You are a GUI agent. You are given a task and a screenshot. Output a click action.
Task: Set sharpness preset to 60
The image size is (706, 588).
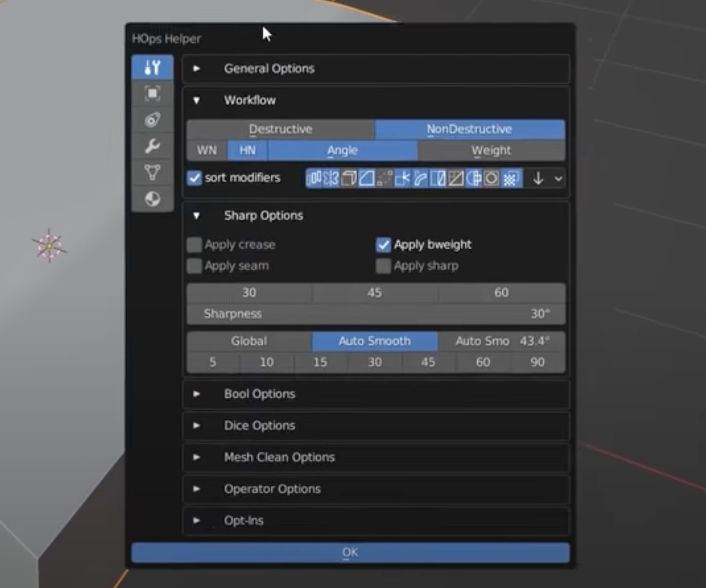[x=502, y=293]
